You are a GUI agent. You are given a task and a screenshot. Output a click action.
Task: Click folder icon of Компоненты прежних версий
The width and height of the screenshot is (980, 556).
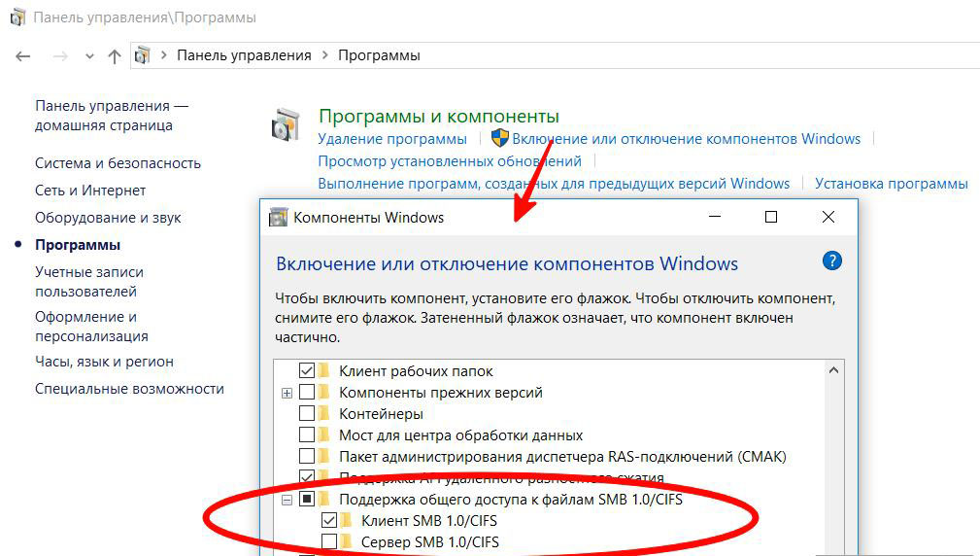323,392
